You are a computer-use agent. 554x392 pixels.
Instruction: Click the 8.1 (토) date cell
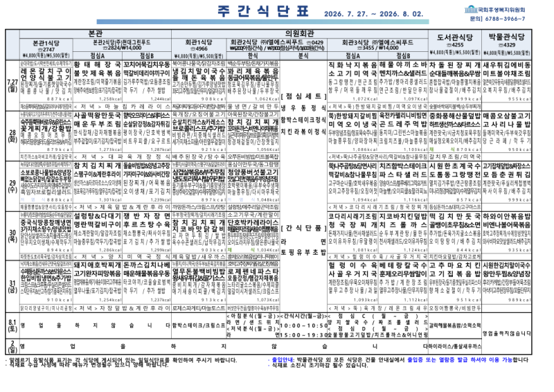(12, 326)
